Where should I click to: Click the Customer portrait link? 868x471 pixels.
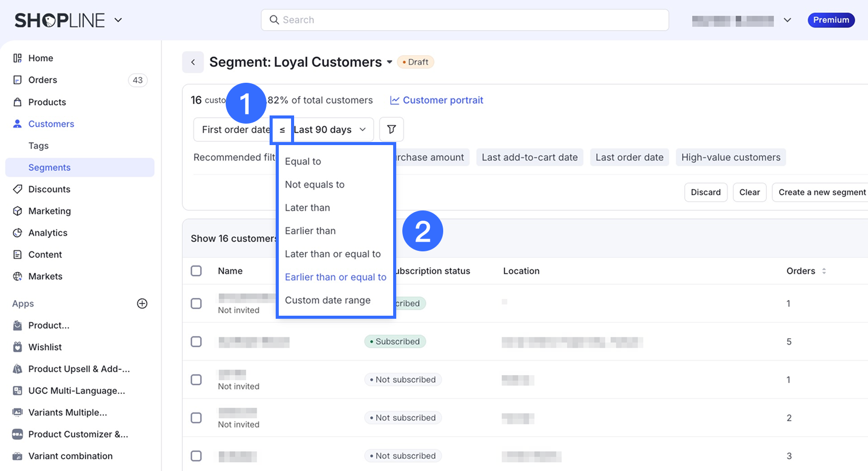[x=437, y=100]
